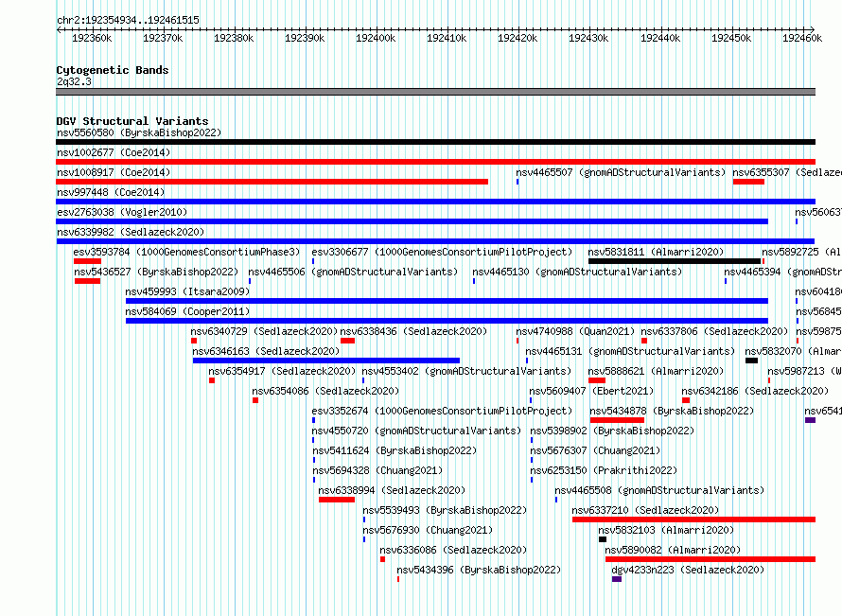Viewport: 842px width, 616px height.
Task: Open nsv5676307 (Chuang2021) label
Action: pyautogui.click(x=595, y=450)
